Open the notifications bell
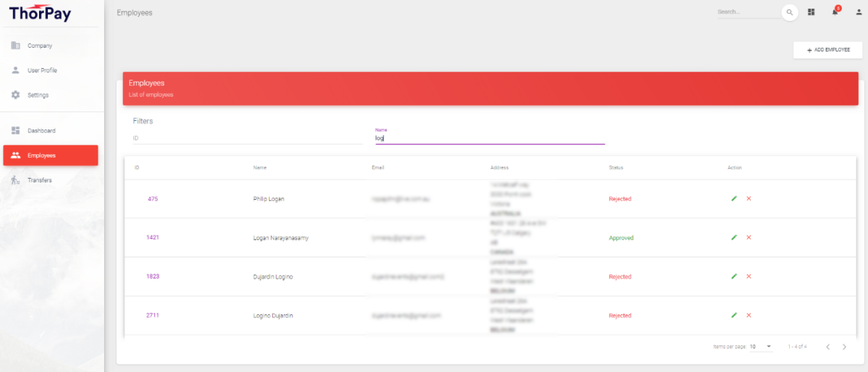Screen dimensions: 868x372 point(835,12)
